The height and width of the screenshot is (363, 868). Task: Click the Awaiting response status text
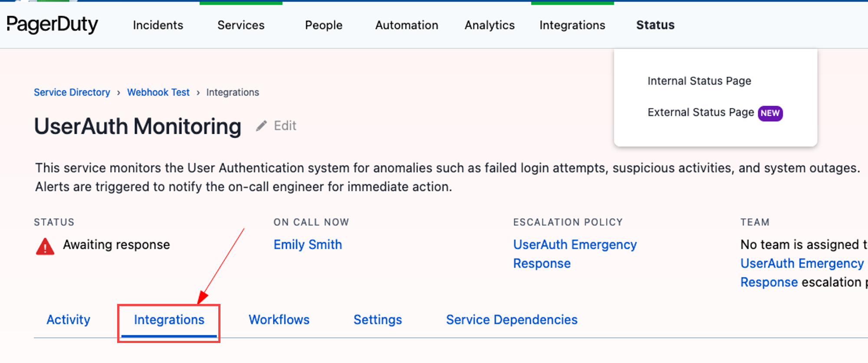[x=116, y=245]
